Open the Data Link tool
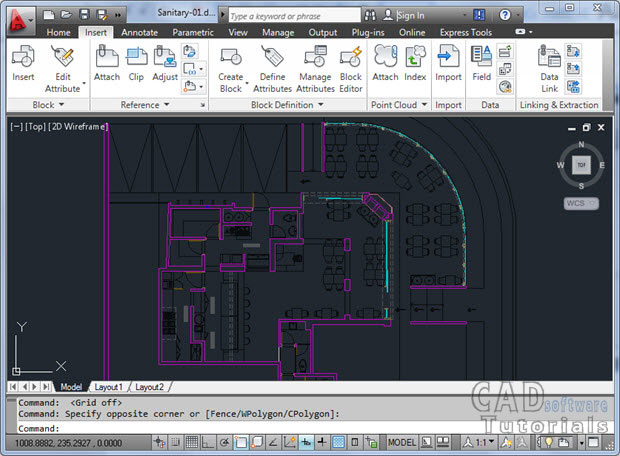The image size is (620, 456). 549,69
